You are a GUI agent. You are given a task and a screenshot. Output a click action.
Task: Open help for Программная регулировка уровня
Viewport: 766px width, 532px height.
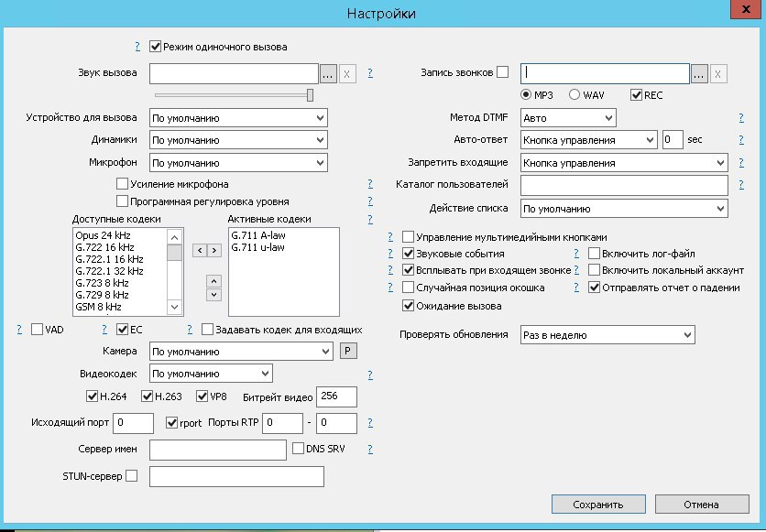point(370,201)
